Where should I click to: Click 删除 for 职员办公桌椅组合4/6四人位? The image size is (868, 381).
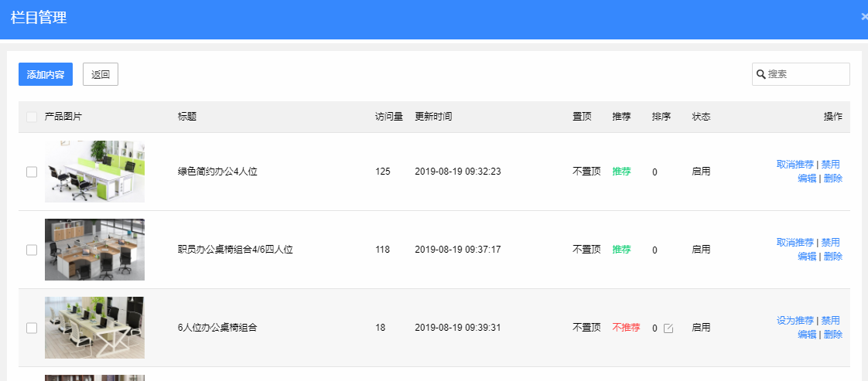(833, 256)
